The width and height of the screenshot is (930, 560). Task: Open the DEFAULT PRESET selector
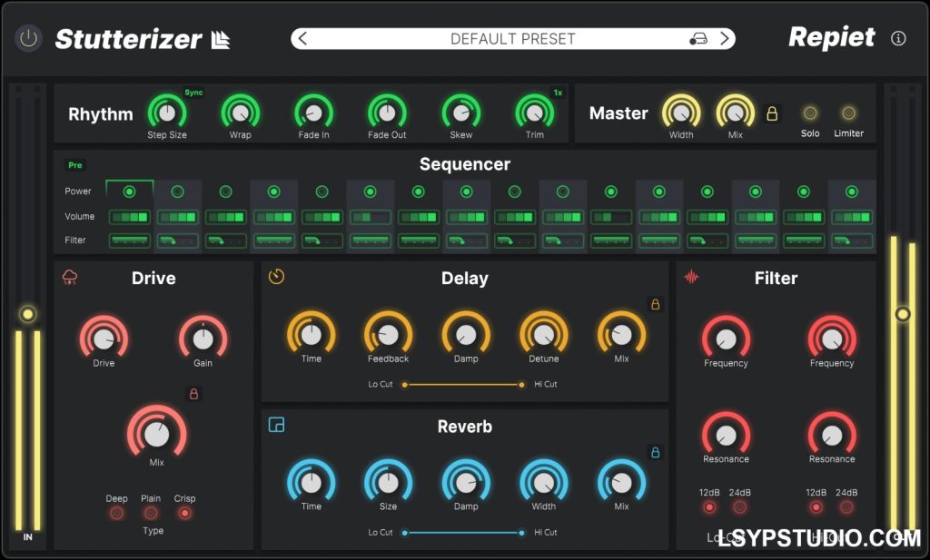513,39
